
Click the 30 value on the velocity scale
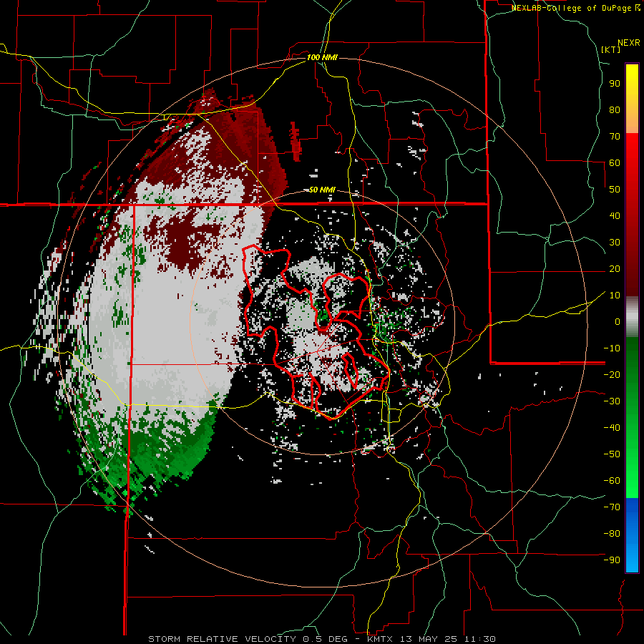pyautogui.click(x=615, y=243)
